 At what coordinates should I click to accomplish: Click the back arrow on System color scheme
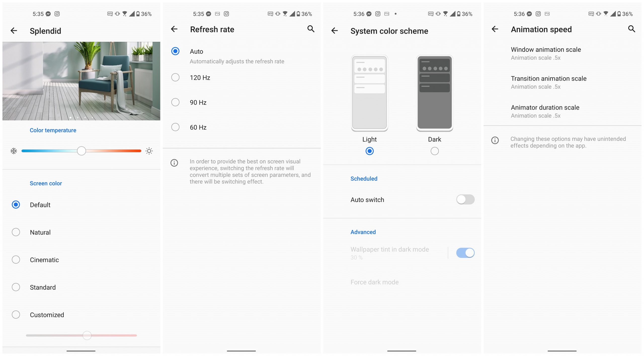[335, 30]
